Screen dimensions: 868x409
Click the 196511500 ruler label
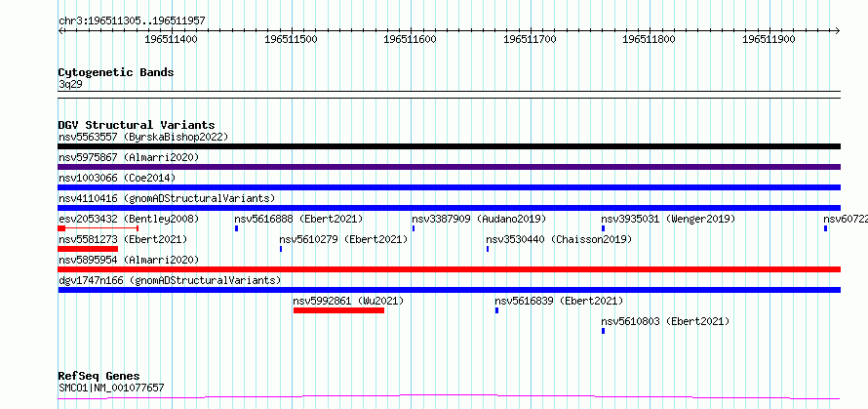(291, 39)
